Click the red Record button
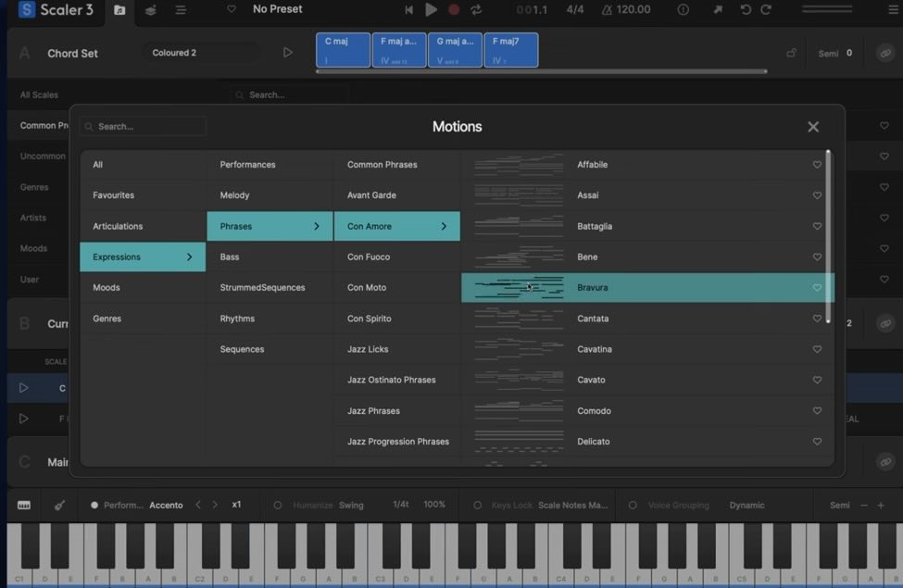The height and width of the screenshot is (588, 903). coord(454,9)
